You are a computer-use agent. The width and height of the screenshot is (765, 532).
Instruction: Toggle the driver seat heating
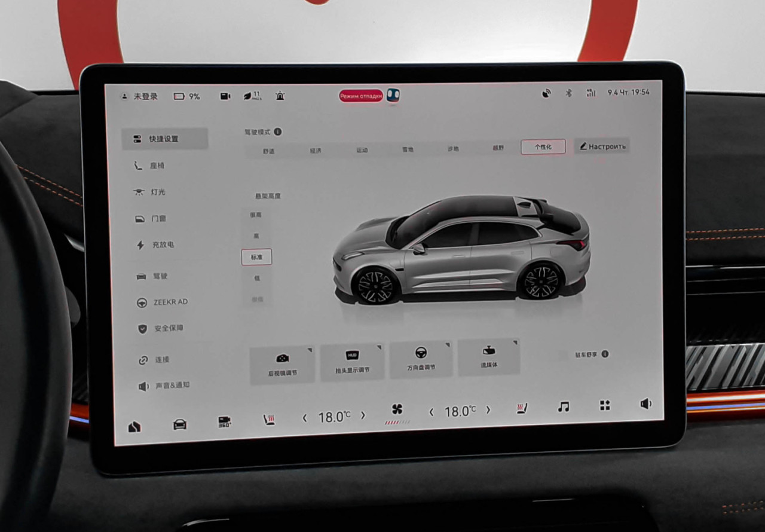coord(269,420)
